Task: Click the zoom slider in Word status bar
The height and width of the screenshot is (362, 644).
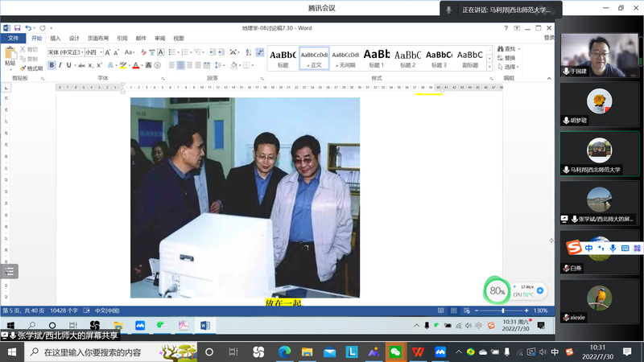Action: click(503, 311)
